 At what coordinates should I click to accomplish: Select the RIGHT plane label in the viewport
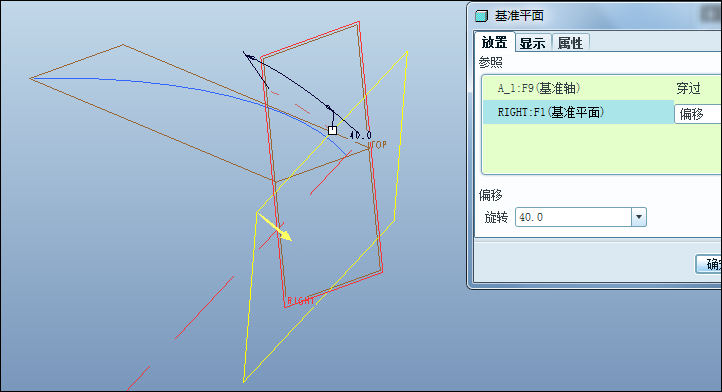(x=301, y=301)
